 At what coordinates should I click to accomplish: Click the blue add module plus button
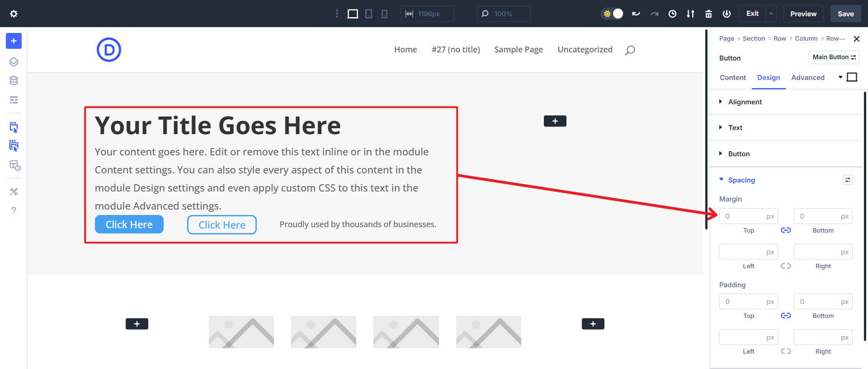(14, 41)
